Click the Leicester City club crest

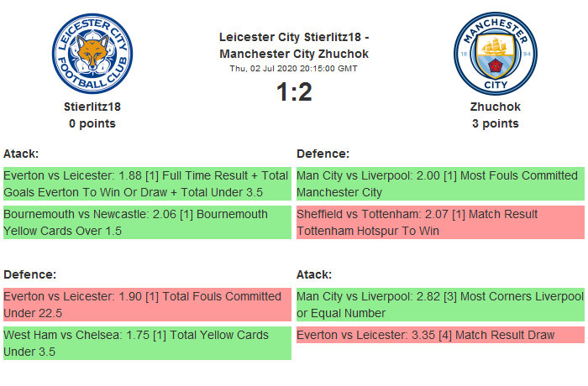92,53
